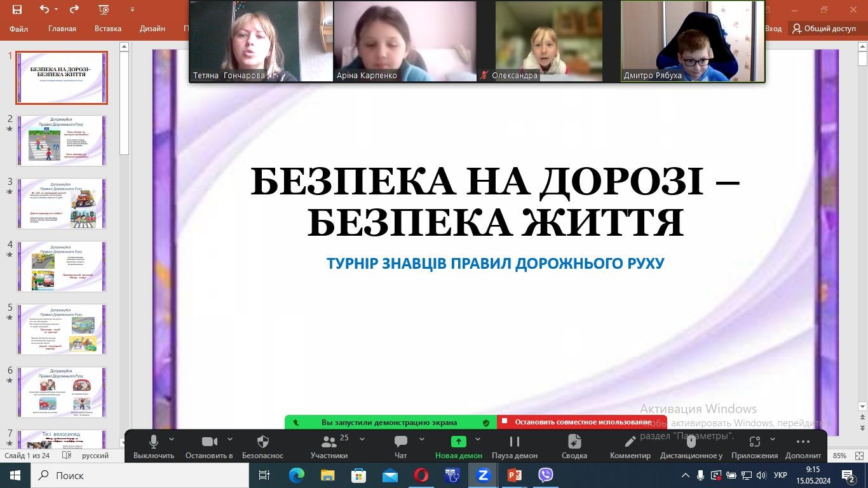Show hidden tray icons chevron
This screenshot has width=868, height=488.
686,475
